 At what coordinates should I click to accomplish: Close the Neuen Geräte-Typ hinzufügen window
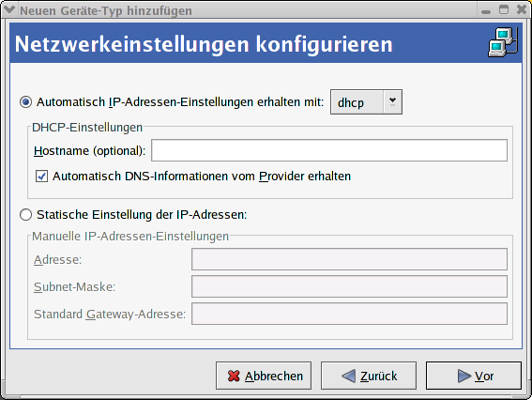522,9
